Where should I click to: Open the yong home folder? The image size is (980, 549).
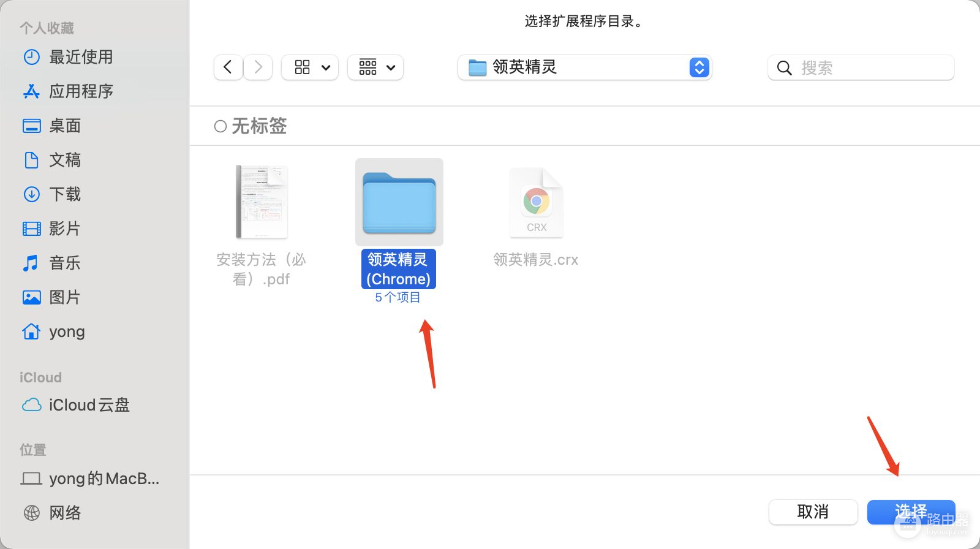tap(66, 331)
